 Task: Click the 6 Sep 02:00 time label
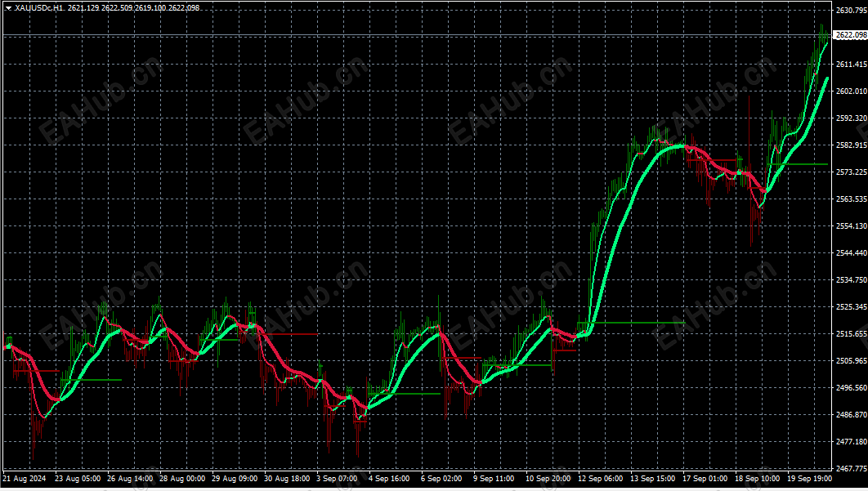click(x=441, y=478)
